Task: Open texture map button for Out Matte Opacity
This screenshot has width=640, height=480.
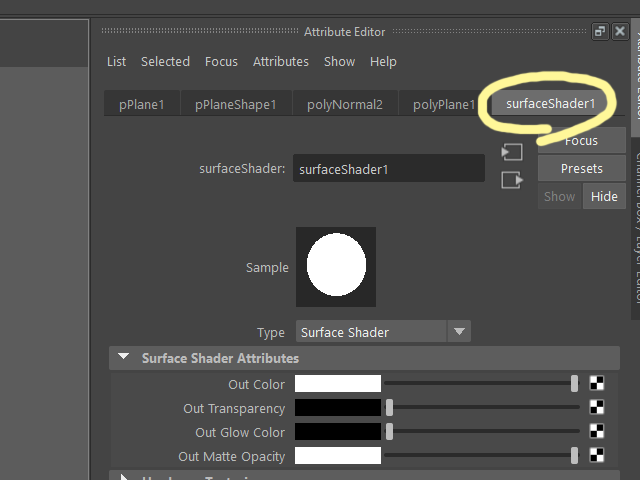Action: pyautogui.click(x=597, y=455)
